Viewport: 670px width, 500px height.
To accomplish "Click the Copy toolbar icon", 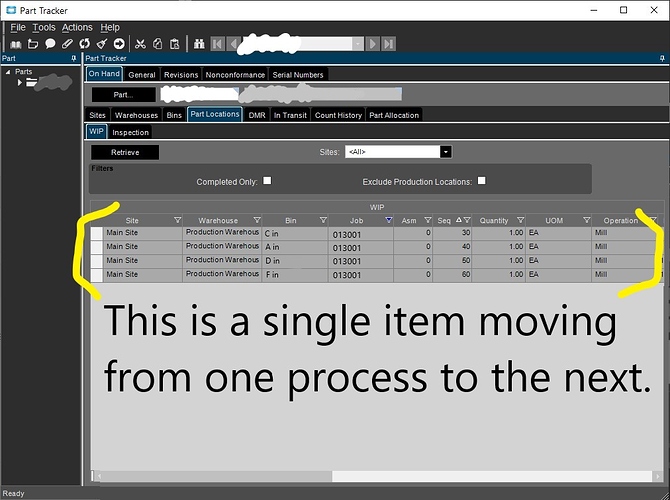I will coord(157,44).
